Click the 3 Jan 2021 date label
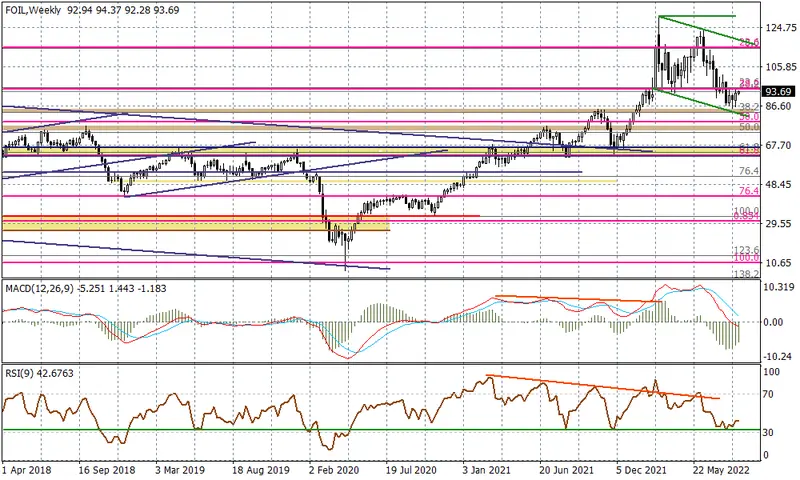Viewport: 800px width, 480px height. tap(486, 470)
